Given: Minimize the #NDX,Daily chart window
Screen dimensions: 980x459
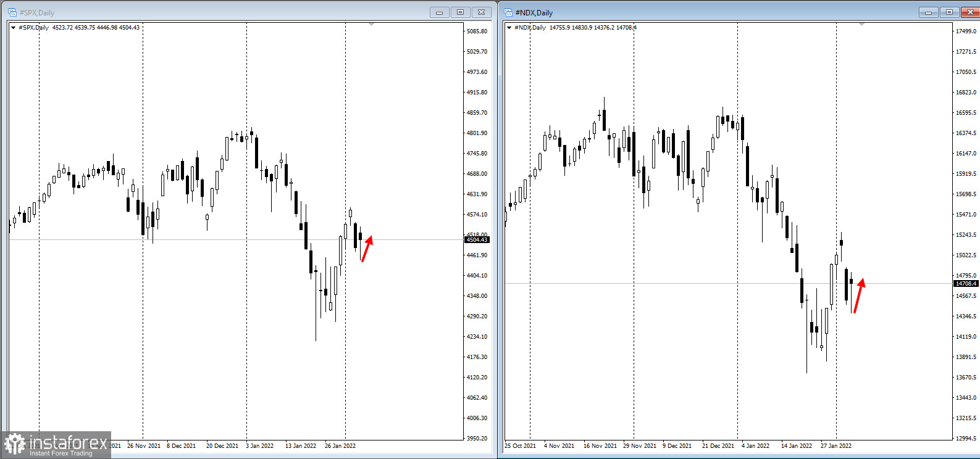Looking at the screenshot, I should coord(928,12).
